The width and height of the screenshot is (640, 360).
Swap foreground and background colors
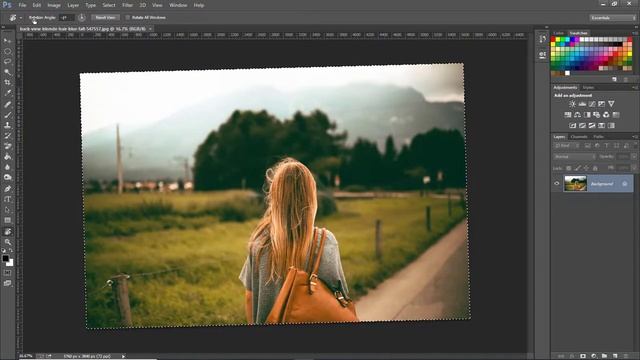[11, 251]
